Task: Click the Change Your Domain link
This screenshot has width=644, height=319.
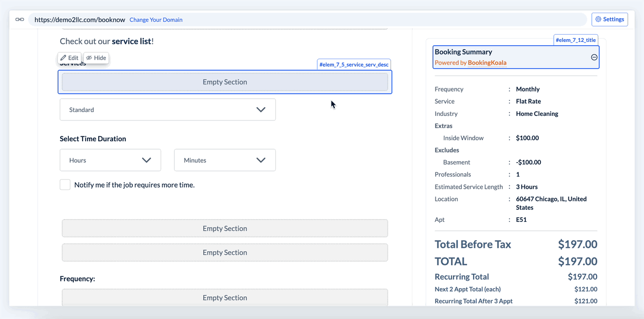Action: coord(156,20)
